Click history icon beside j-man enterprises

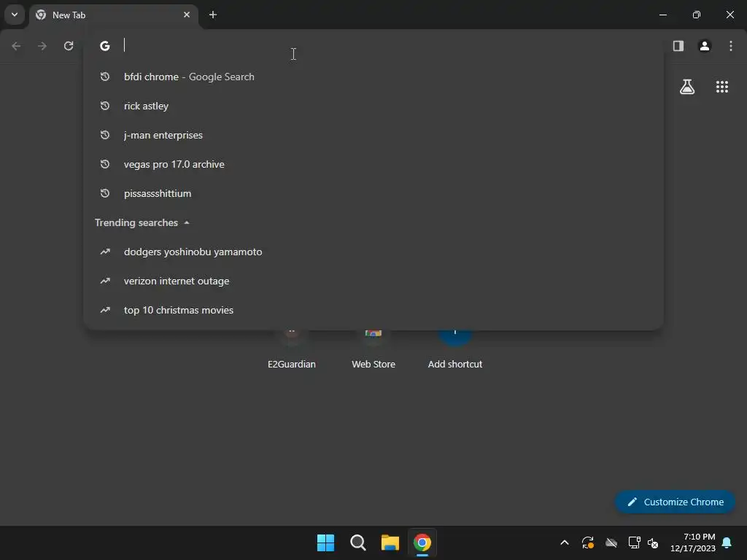pos(105,135)
